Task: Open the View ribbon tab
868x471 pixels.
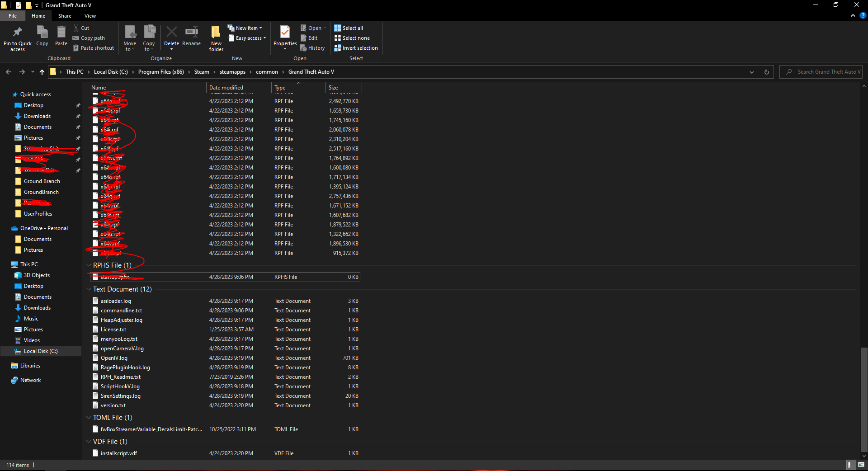Action: click(90, 16)
